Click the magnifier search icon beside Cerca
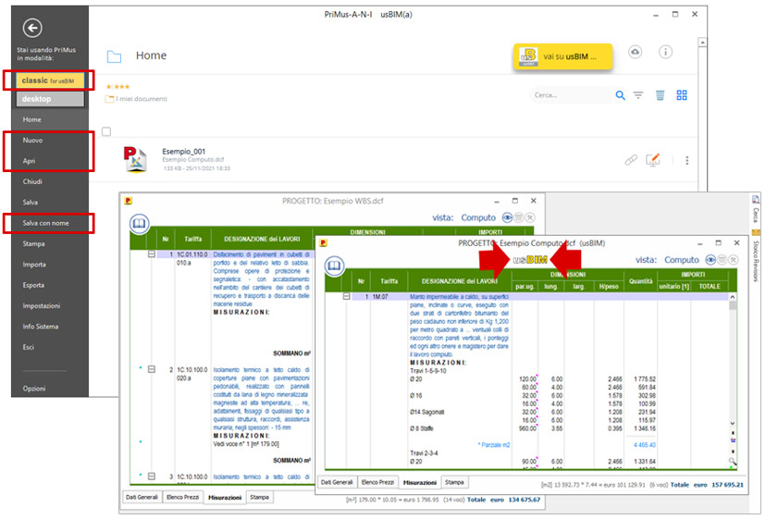778x532 pixels. click(x=620, y=95)
